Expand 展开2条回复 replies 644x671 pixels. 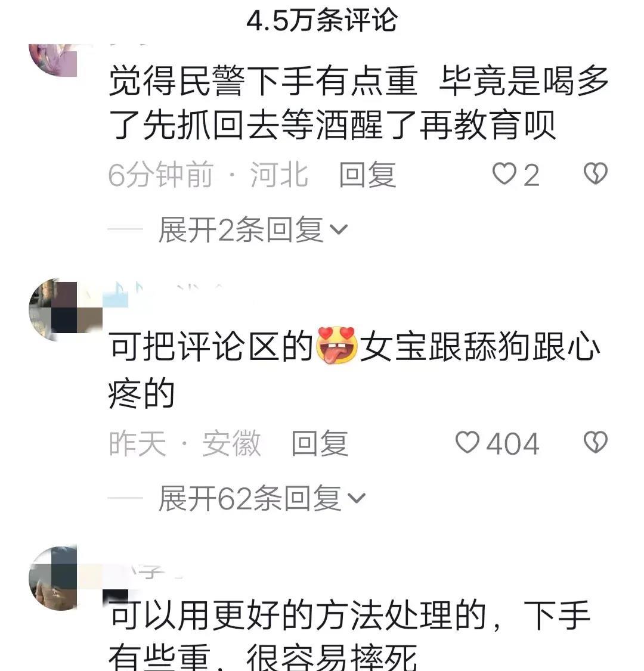click(x=253, y=230)
